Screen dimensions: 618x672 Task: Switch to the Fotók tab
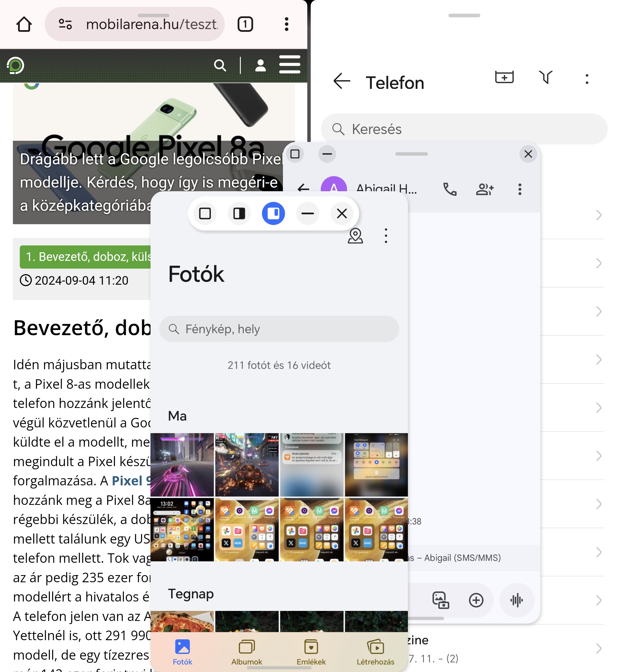pos(183,652)
